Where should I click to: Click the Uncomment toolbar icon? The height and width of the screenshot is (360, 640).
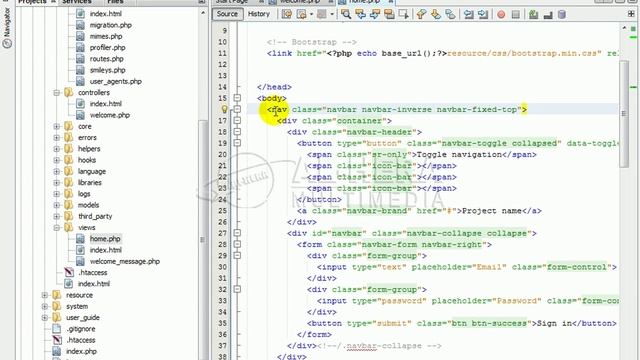pos(548,14)
